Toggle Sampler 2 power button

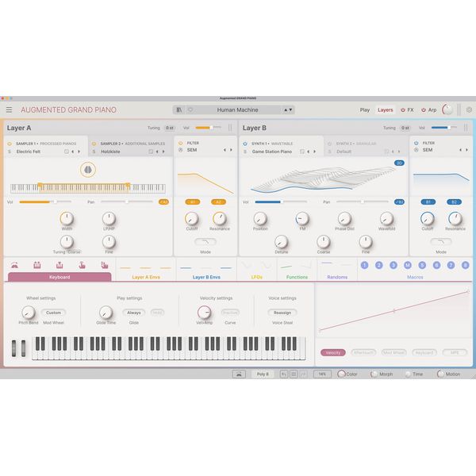click(94, 144)
